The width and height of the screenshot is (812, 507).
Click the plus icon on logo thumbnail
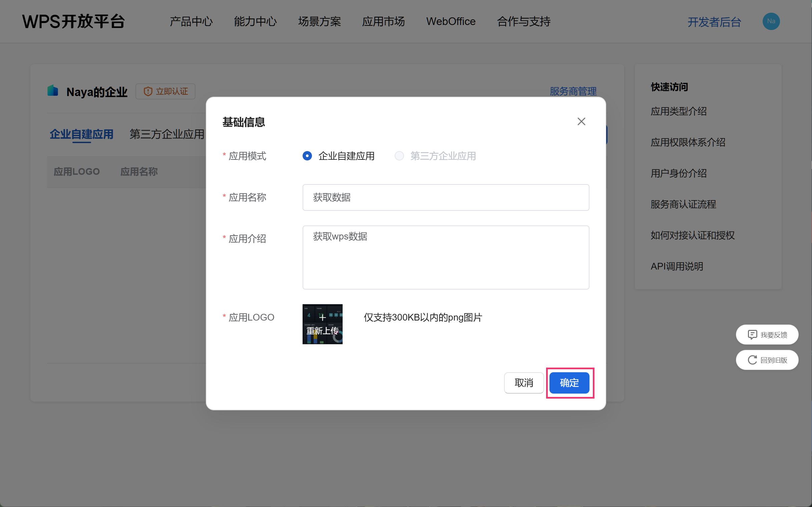coord(322,317)
